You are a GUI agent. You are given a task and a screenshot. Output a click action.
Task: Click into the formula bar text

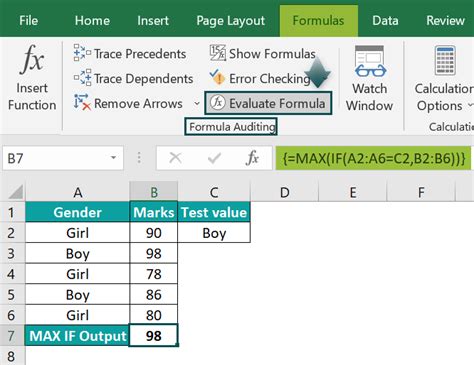(x=373, y=158)
